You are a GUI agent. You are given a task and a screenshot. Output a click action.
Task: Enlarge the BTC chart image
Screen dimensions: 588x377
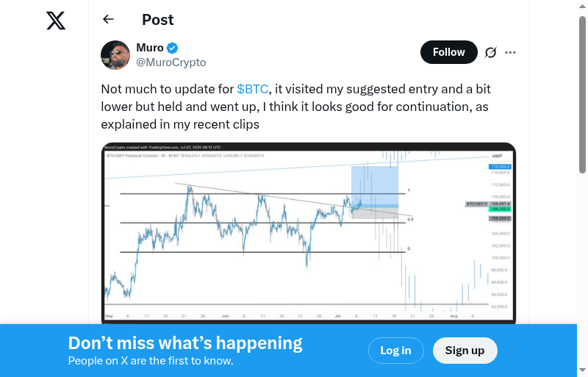[x=309, y=233]
